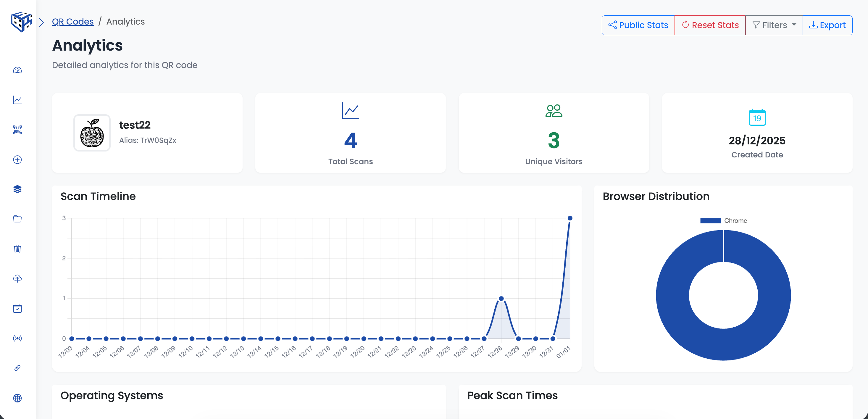868x419 pixels.
Task: Open the folders section icon
Action: pyautogui.click(x=17, y=219)
